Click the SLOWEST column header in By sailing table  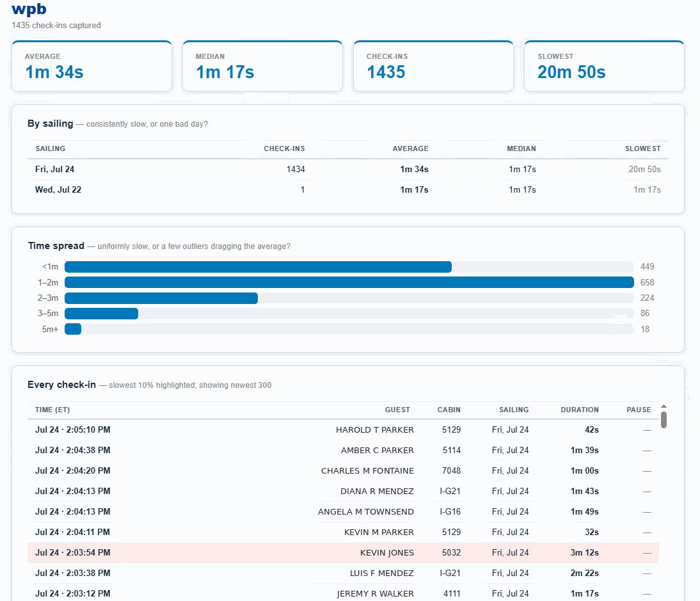[643, 148]
